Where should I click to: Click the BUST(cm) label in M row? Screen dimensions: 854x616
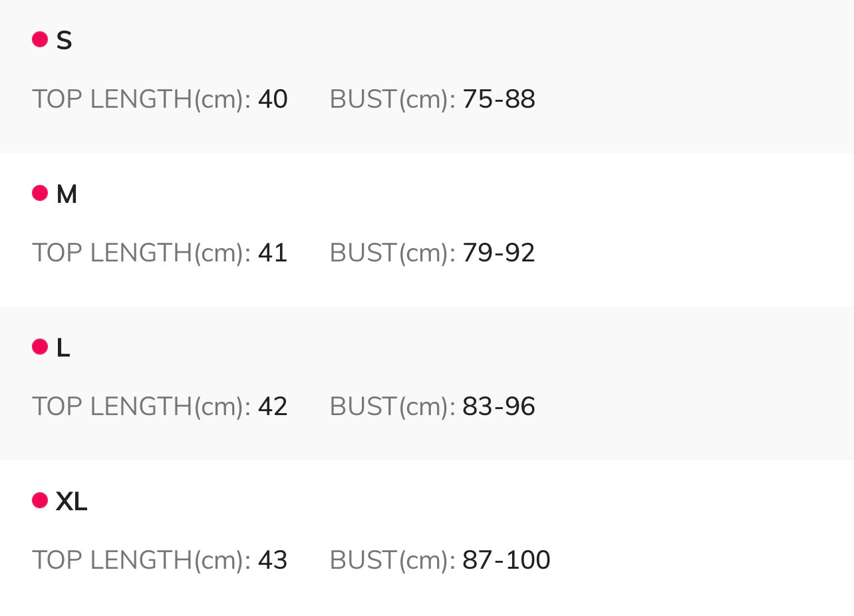[x=392, y=253]
